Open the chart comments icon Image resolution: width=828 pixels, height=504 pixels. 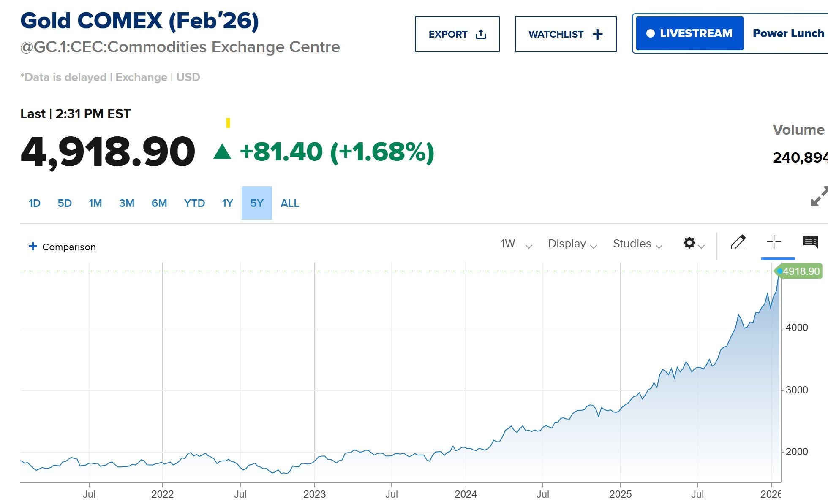[810, 242]
